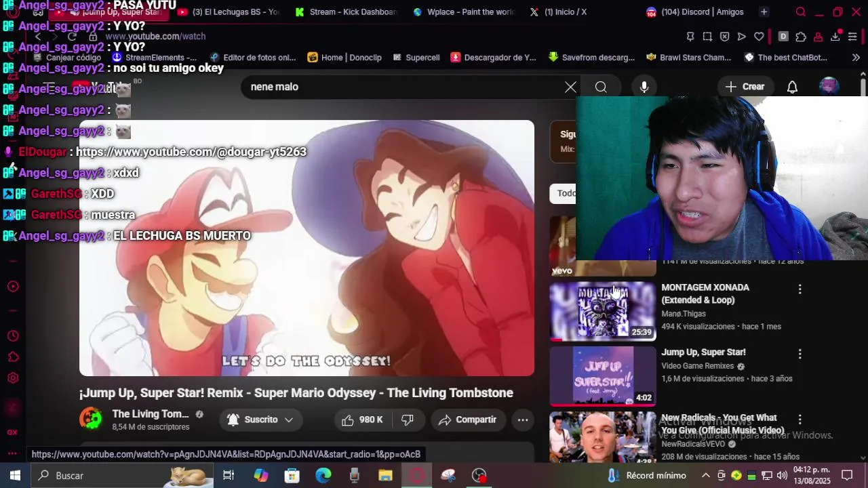Open The Living Tombstone channel avatar

coord(92,419)
